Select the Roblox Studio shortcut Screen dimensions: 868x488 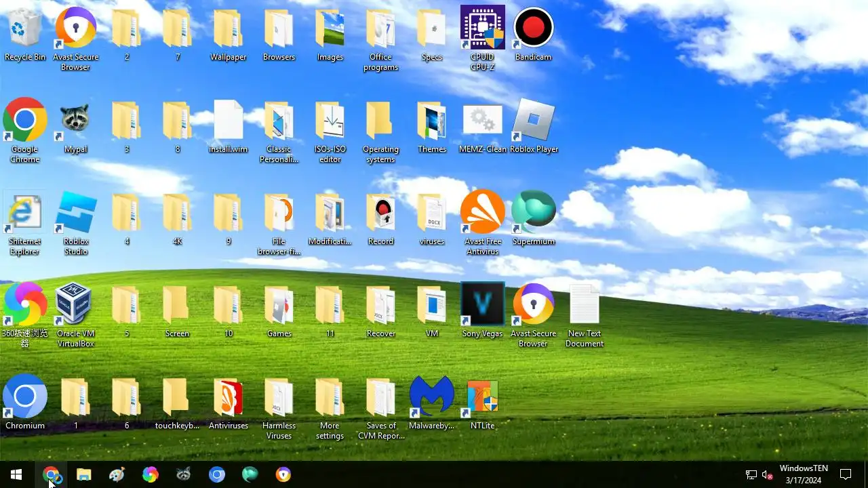tap(76, 224)
